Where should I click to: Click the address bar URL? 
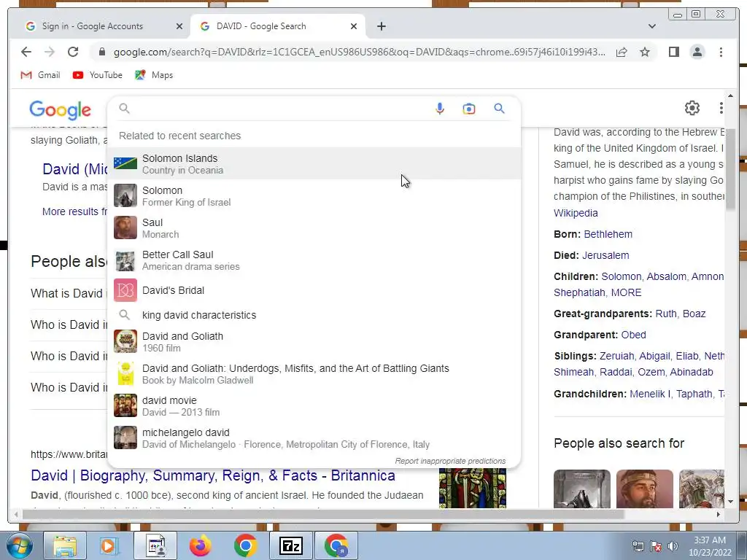coord(359,52)
